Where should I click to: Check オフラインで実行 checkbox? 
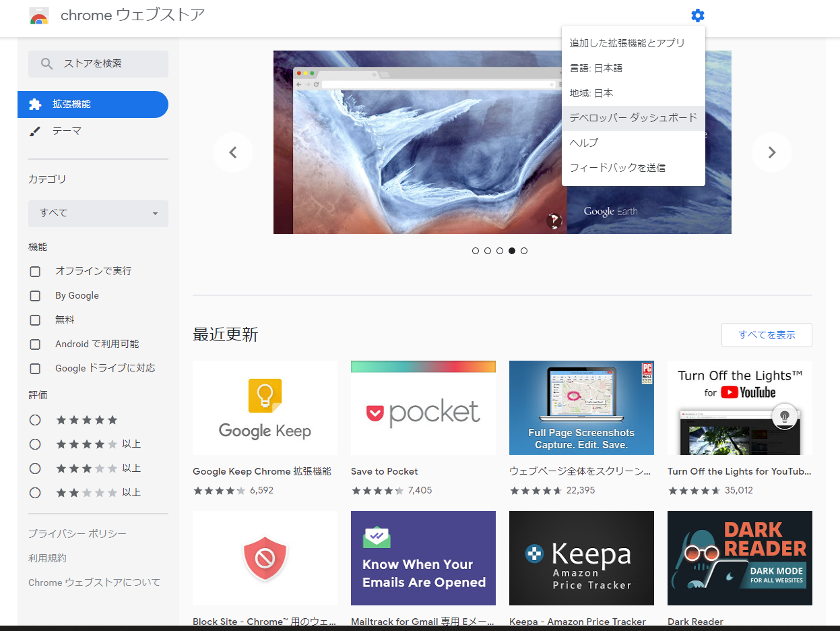[x=35, y=272]
